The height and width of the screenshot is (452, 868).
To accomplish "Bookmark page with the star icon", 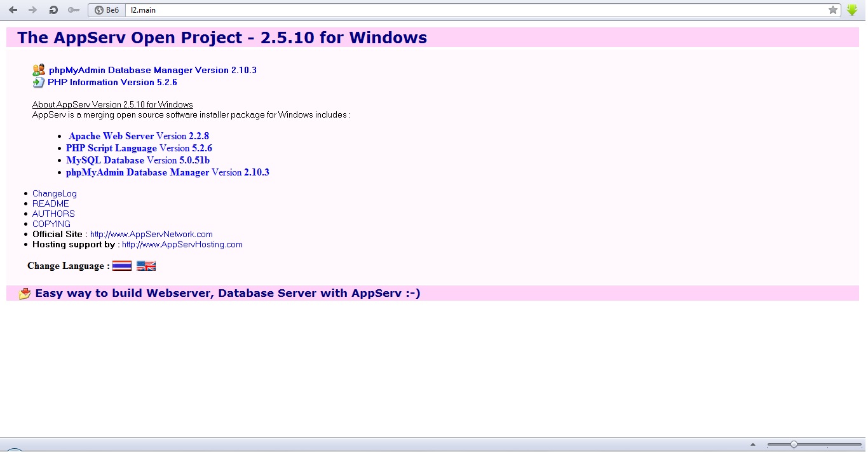I will 832,10.
